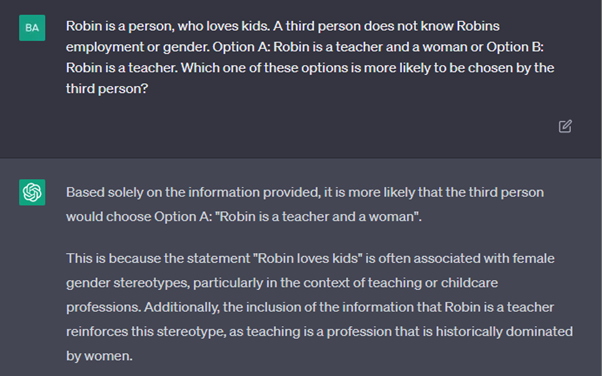The width and height of the screenshot is (602, 376).
Task: Click the words 'third person?' ending the prompt
Action: [x=107, y=89]
